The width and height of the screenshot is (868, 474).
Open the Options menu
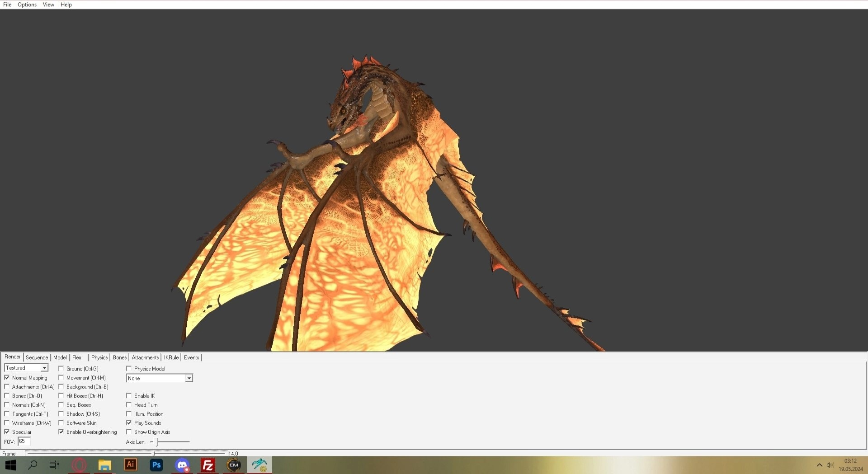point(27,5)
